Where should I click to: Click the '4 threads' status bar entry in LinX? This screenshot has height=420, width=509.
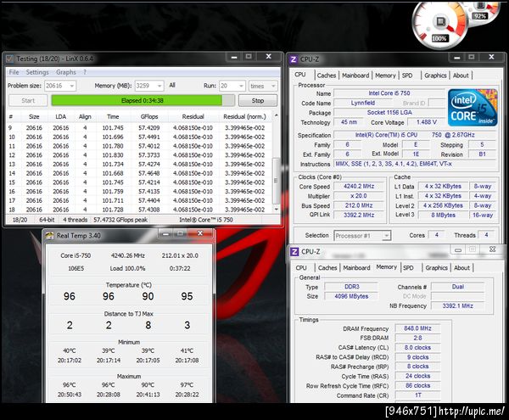tap(75, 220)
